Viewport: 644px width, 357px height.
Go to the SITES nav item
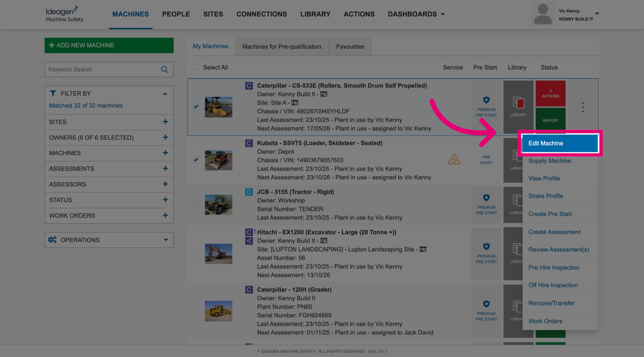(213, 14)
